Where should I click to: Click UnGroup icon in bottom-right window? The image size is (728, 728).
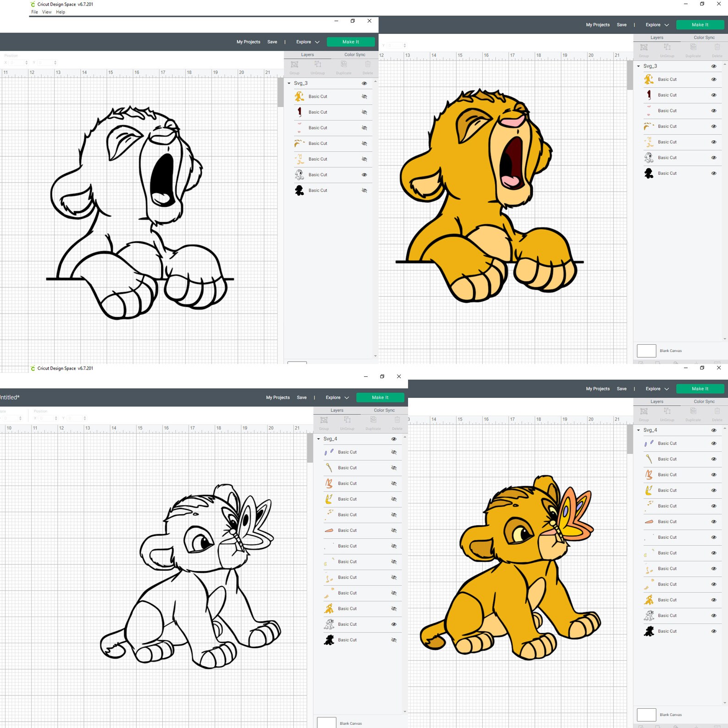point(667,411)
